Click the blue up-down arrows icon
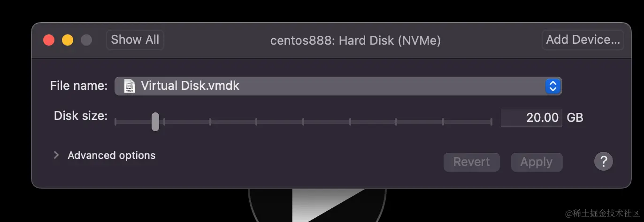 coord(553,86)
